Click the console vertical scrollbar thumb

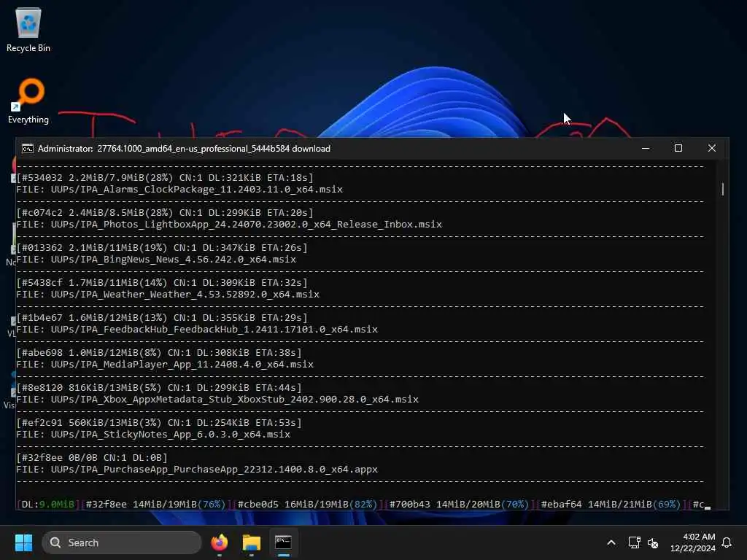click(x=723, y=189)
